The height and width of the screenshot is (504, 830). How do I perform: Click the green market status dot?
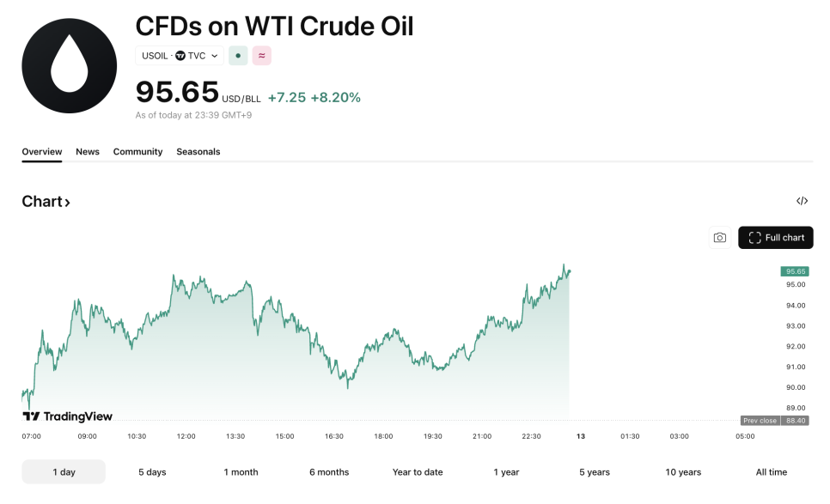(x=238, y=56)
